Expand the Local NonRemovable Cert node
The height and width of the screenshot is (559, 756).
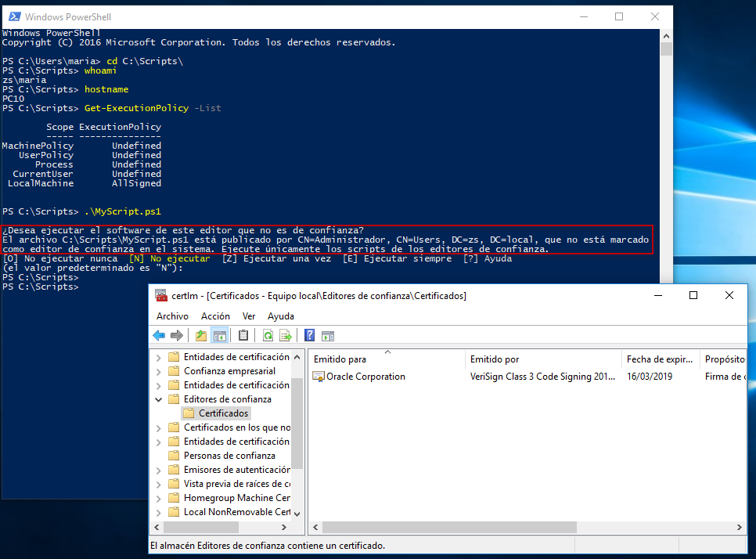point(158,512)
